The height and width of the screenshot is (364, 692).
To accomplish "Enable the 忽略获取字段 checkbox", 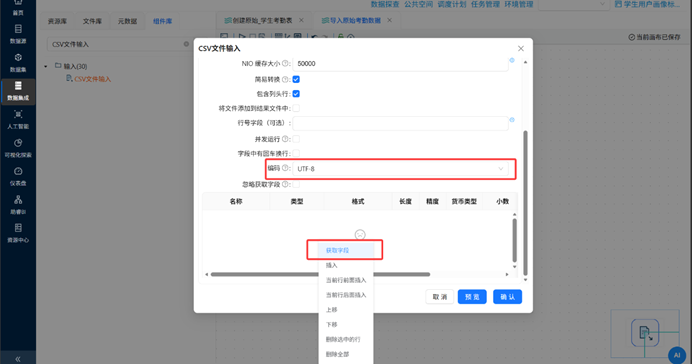I will click(x=296, y=184).
